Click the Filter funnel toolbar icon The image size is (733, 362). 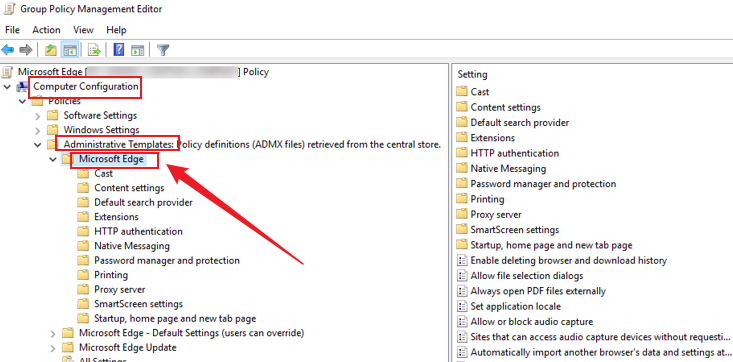tap(163, 50)
